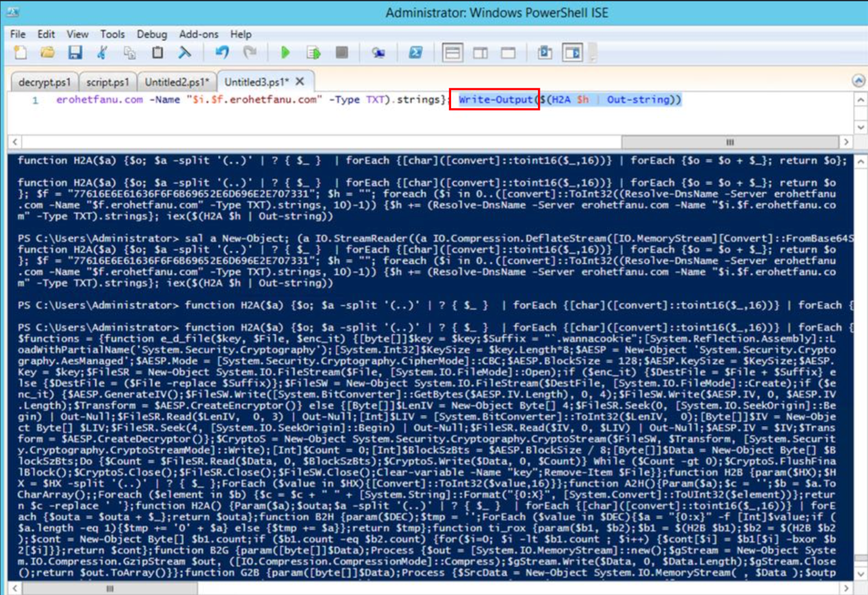Click the console horizontal scrollbar thumb
Image resolution: width=868 pixels, height=595 pixels.
[x=110, y=588]
